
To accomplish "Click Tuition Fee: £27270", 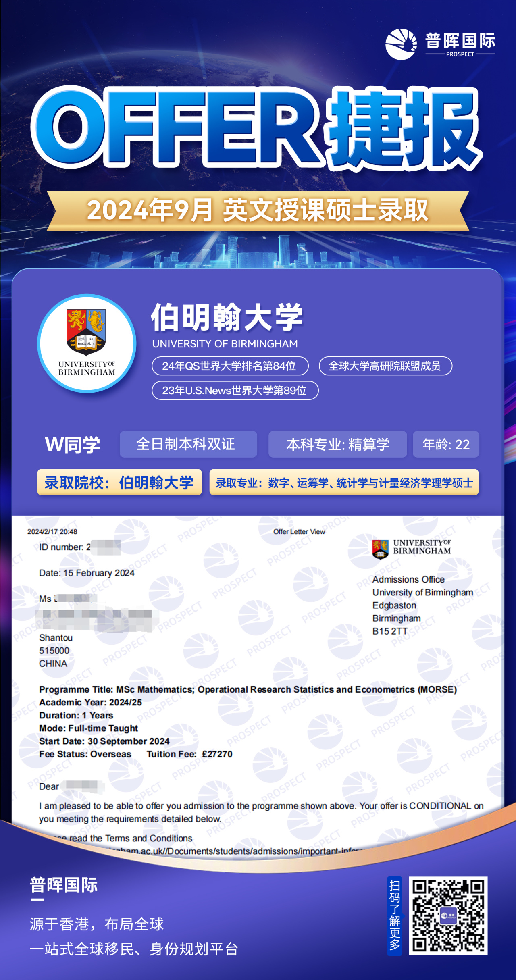I will click(x=189, y=754).
